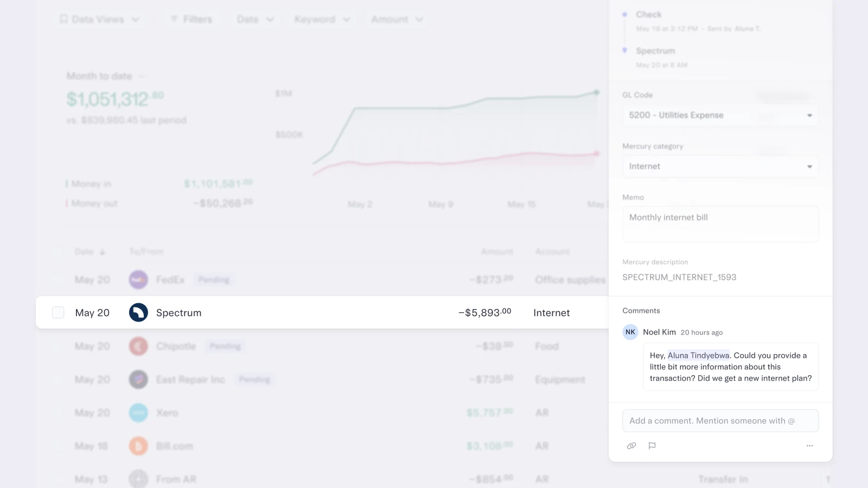Open the Bill.com transaction row
The width and height of the screenshot is (868, 488).
[322, 446]
